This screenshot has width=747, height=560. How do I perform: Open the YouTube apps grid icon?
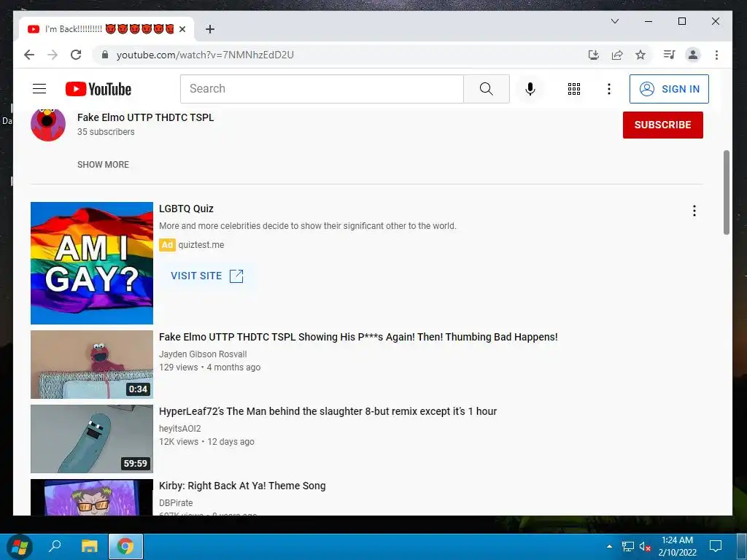coord(574,88)
